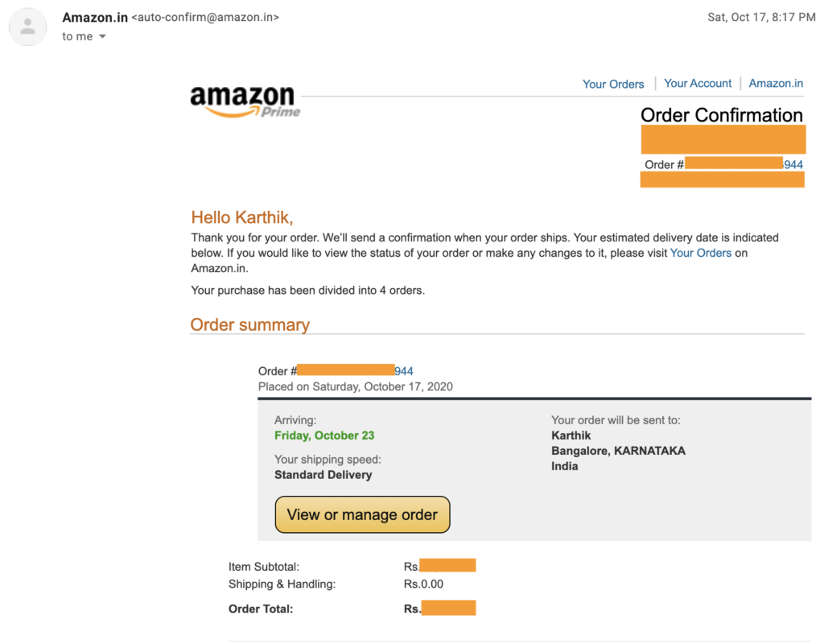The image size is (824, 644).
Task: Select the Order Confirmation heading
Action: click(721, 115)
